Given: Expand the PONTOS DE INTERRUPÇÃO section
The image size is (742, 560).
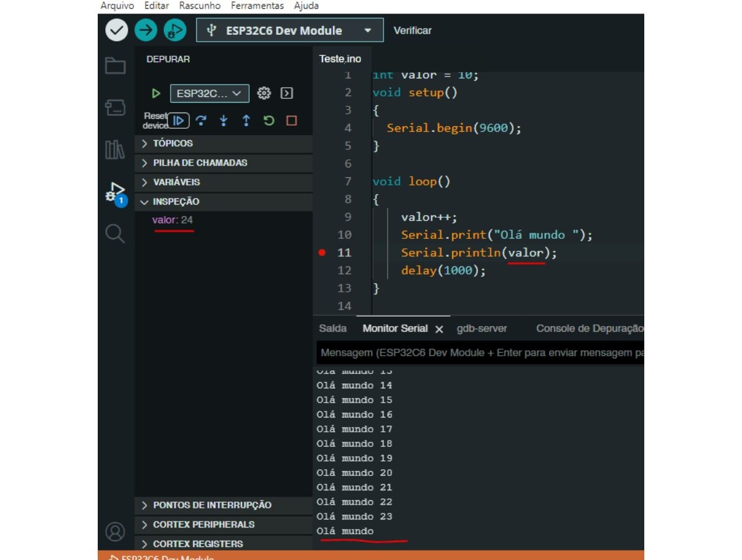Looking at the screenshot, I should 212,505.
